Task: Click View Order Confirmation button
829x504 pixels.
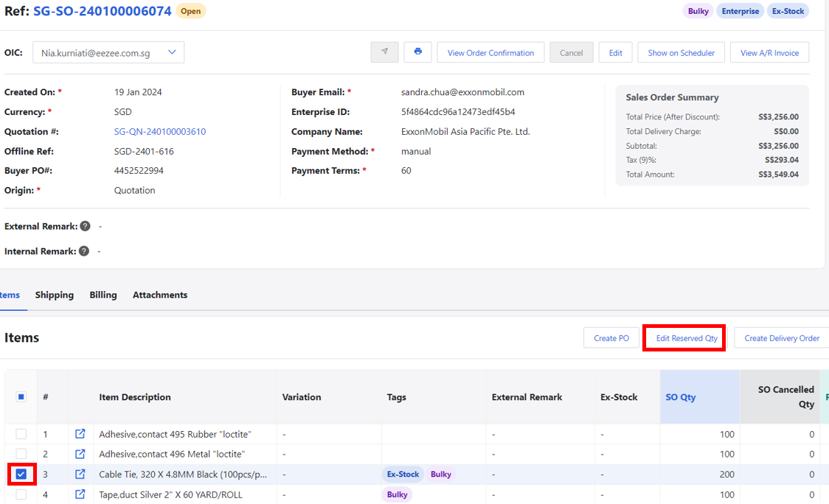Action: pos(490,52)
